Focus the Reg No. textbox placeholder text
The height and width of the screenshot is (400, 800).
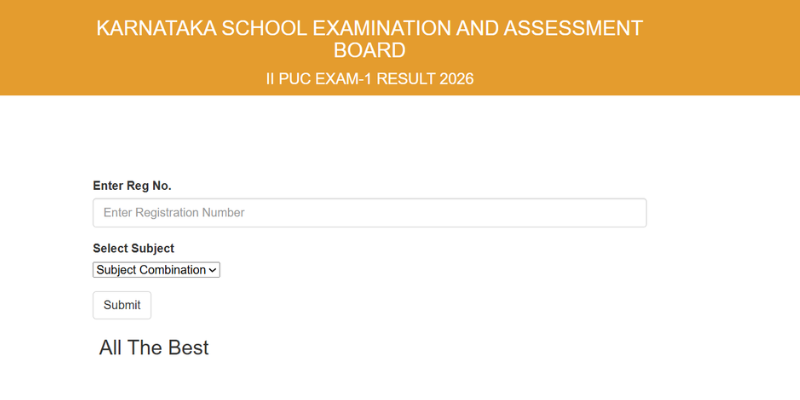point(174,213)
